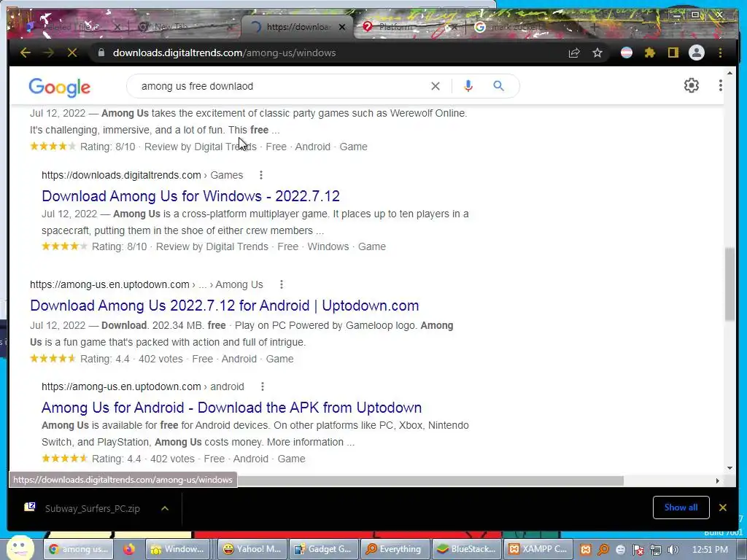Open Download Among Us 2022.7.12 for Android Uptodown
The width and height of the screenshot is (747, 560).
[x=225, y=306]
